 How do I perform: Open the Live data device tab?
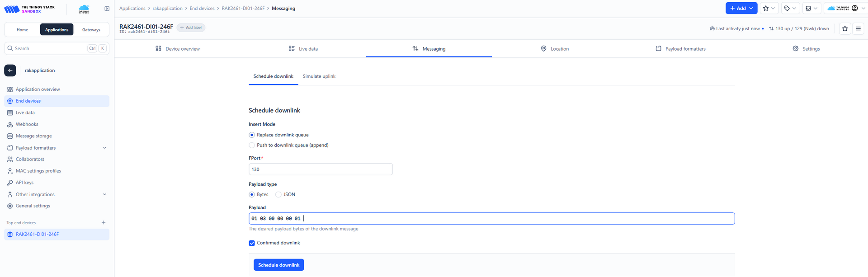tap(303, 49)
